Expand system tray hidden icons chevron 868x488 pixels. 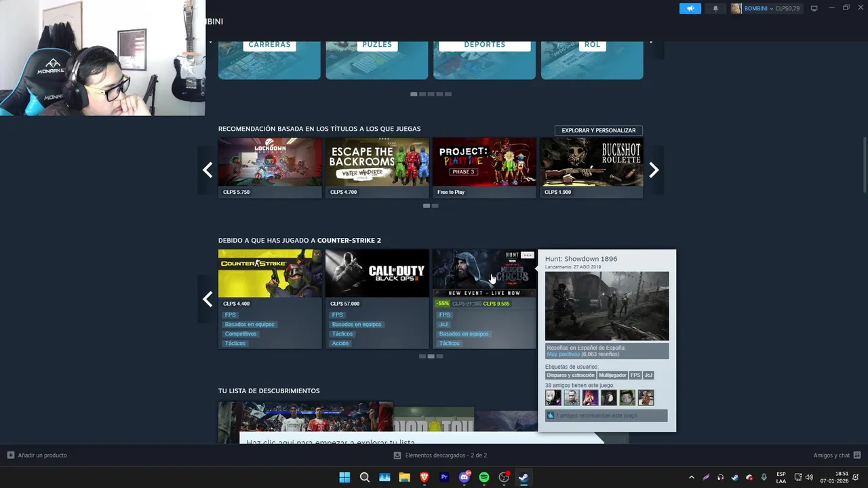click(691, 477)
